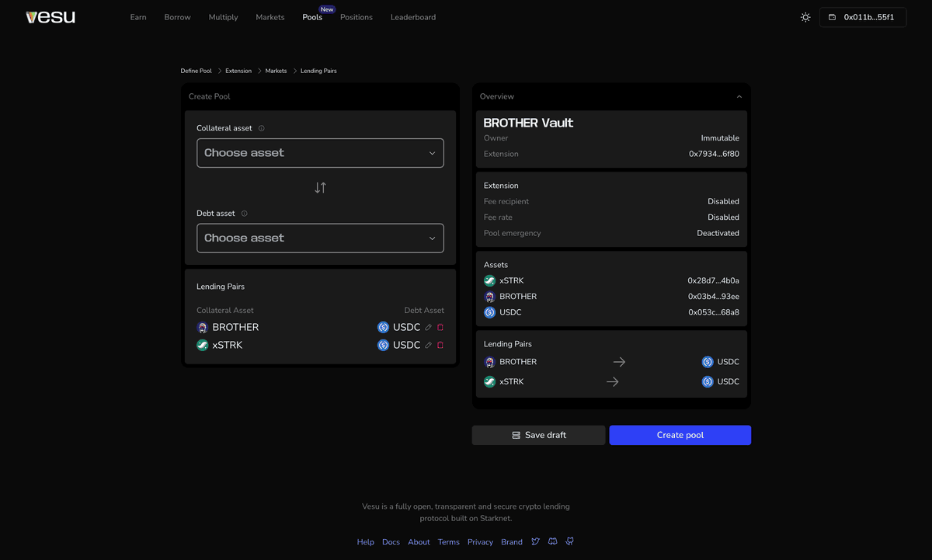Edit the BROTHER to USDC lending pair
This screenshot has height=560, width=932.
coord(428,327)
